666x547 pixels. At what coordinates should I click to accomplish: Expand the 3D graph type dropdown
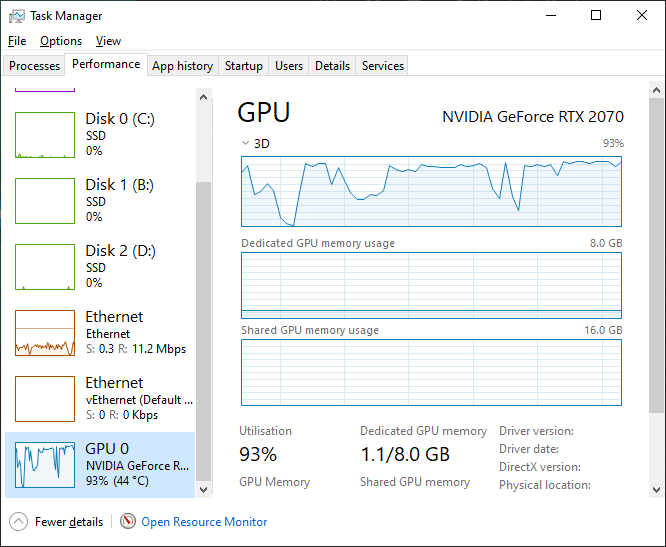click(x=246, y=143)
